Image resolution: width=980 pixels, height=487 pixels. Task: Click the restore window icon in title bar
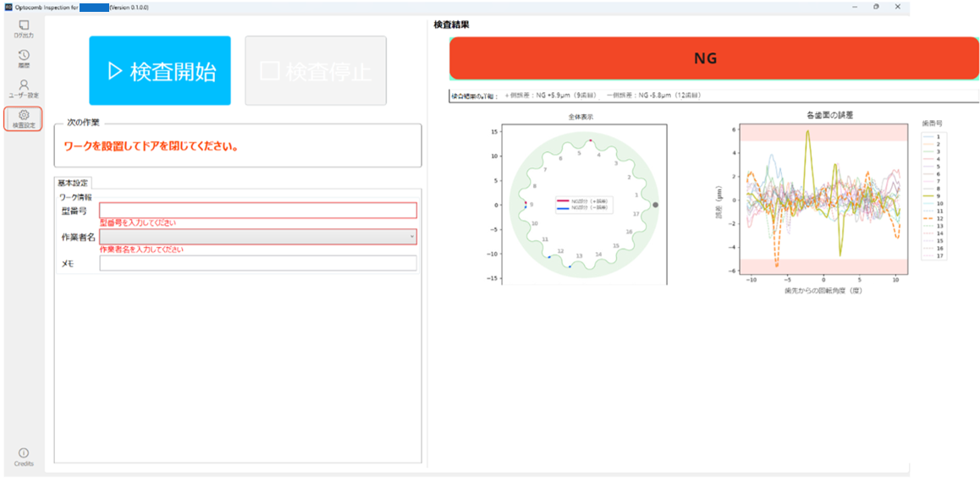875,7
